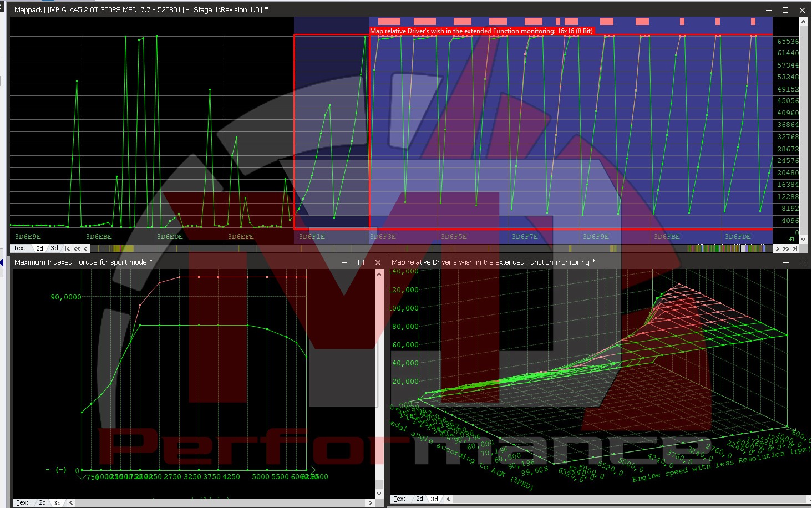
Task: Click the colored overview strip below the hex graph
Action: coord(333,248)
